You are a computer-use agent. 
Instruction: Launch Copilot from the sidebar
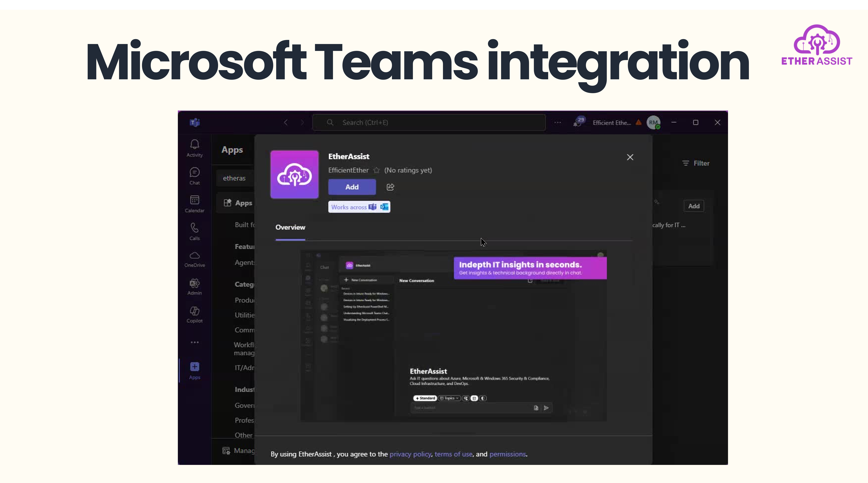coord(194,315)
